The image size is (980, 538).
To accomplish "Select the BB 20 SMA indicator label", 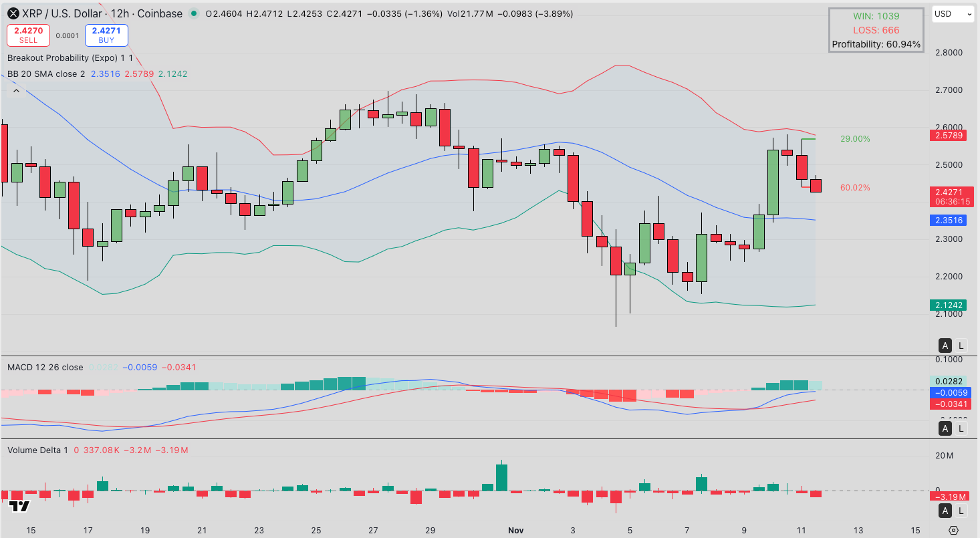I will point(46,74).
